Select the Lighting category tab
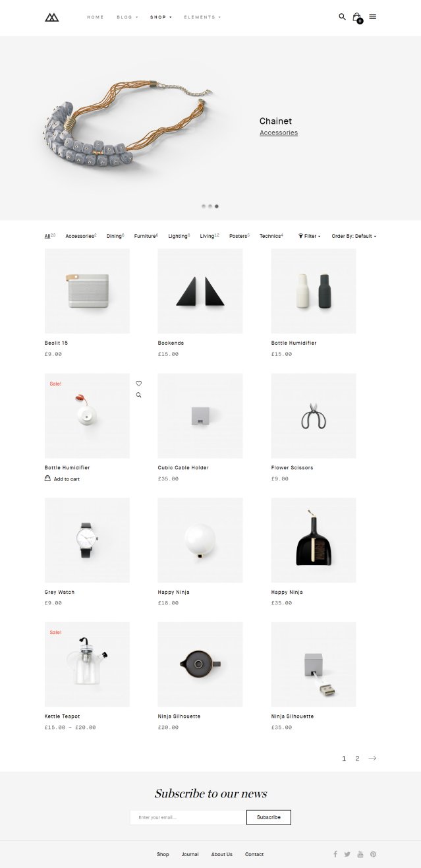Viewport: 421px width, 868px height. (x=179, y=236)
